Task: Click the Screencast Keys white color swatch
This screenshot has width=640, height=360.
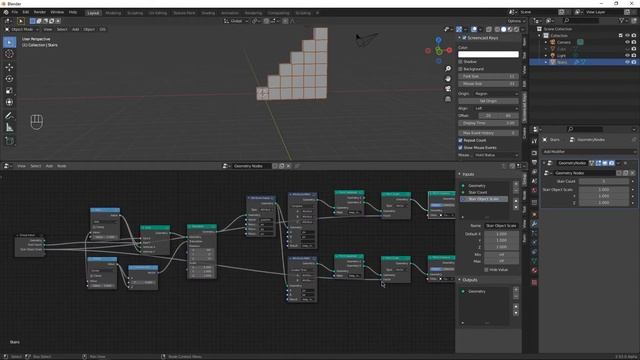Action: pyautogui.click(x=488, y=54)
